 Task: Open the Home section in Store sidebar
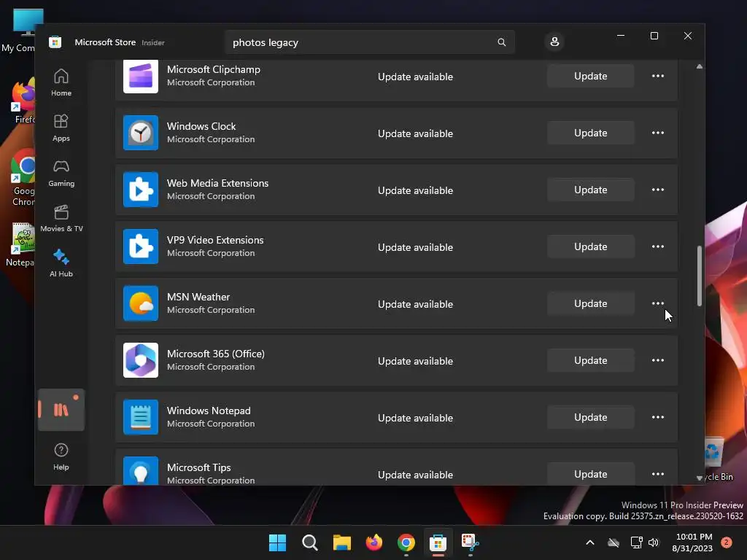pyautogui.click(x=61, y=83)
